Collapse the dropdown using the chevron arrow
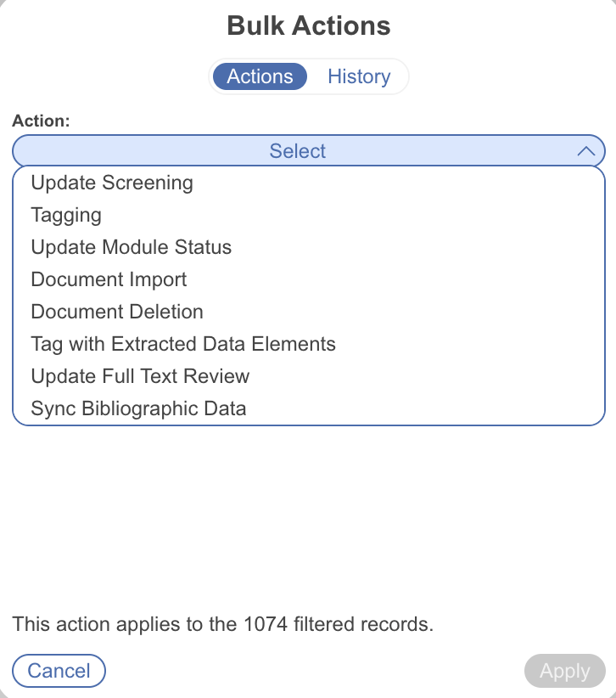The height and width of the screenshot is (698, 616). pos(585,152)
